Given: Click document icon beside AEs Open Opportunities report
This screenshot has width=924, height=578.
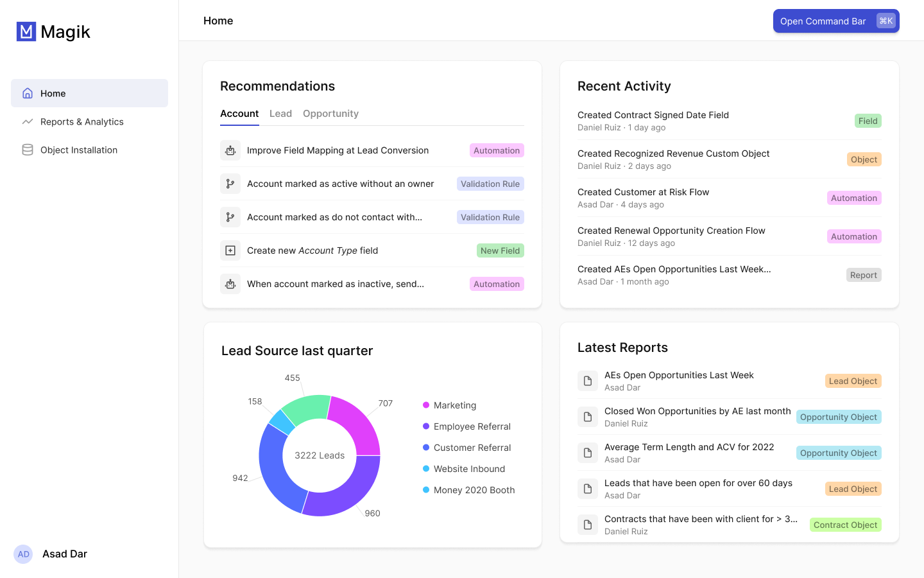Looking at the screenshot, I should click(x=587, y=381).
